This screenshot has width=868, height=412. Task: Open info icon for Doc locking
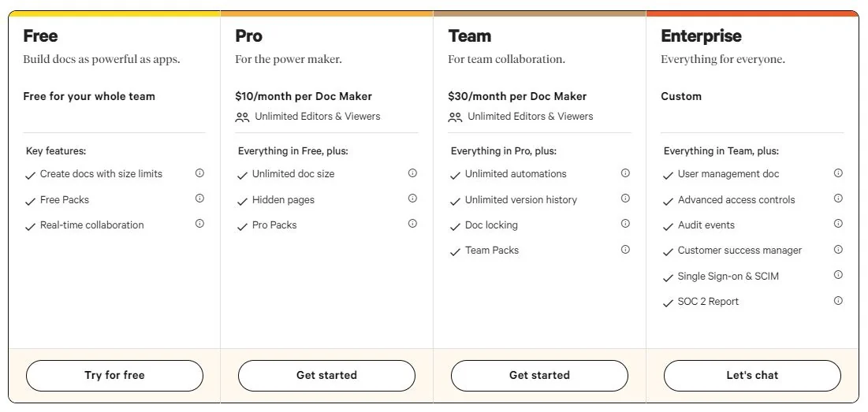(x=625, y=224)
